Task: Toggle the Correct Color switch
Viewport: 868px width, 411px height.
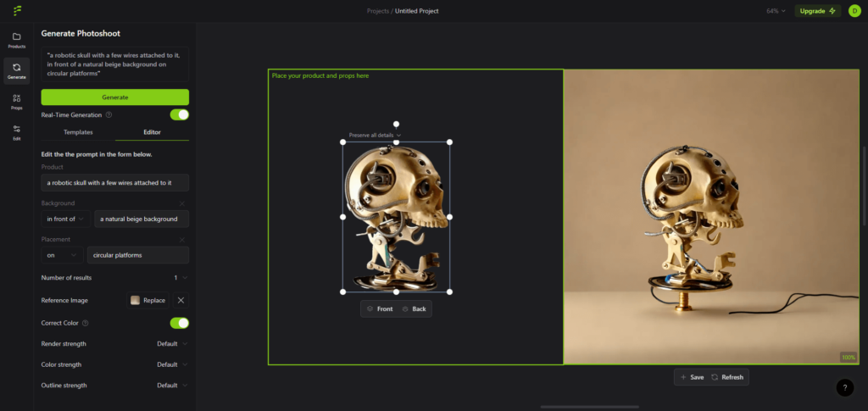Action: (x=180, y=323)
